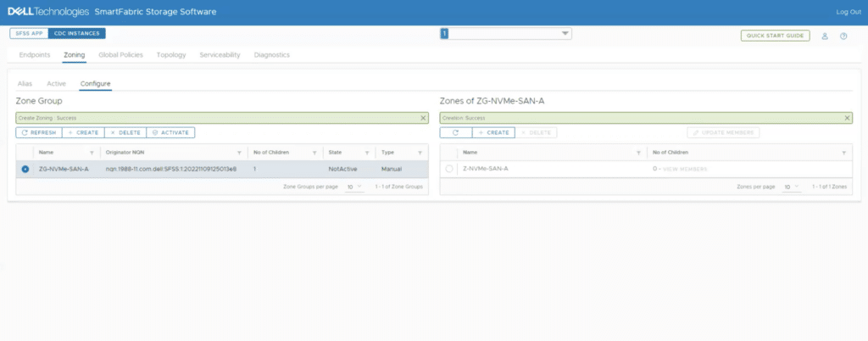Click Create in Zone Group panel

coord(83,133)
